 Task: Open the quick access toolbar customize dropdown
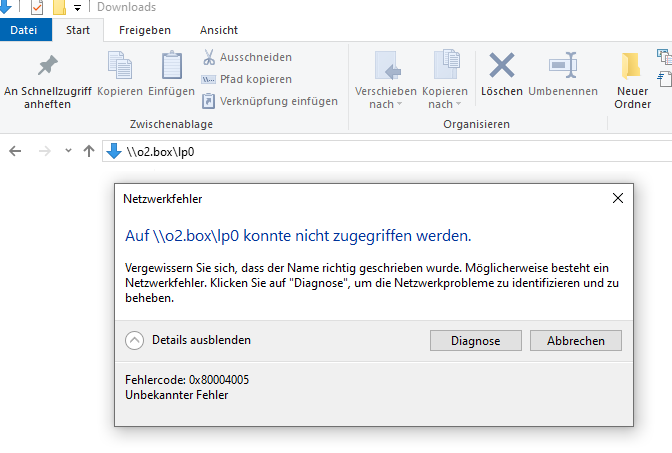(x=78, y=8)
